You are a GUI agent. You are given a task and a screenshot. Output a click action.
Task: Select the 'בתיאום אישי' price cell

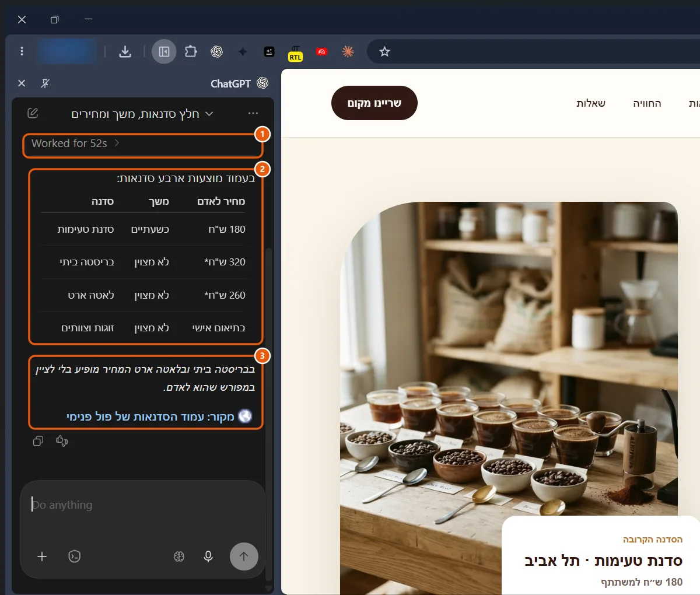(219, 328)
